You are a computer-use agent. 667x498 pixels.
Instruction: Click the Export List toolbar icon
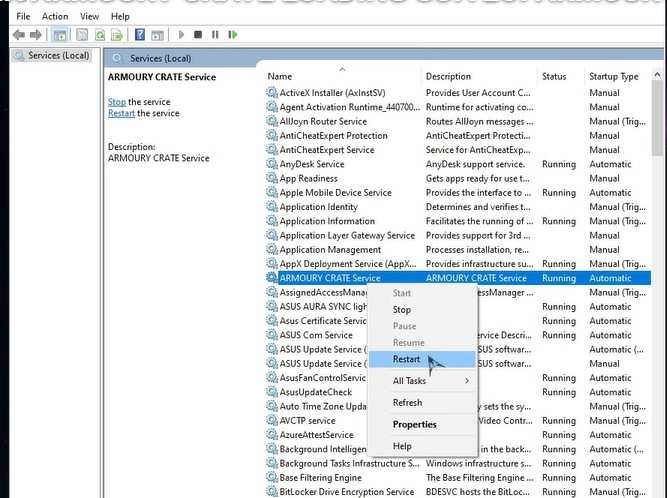click(117, 35)
